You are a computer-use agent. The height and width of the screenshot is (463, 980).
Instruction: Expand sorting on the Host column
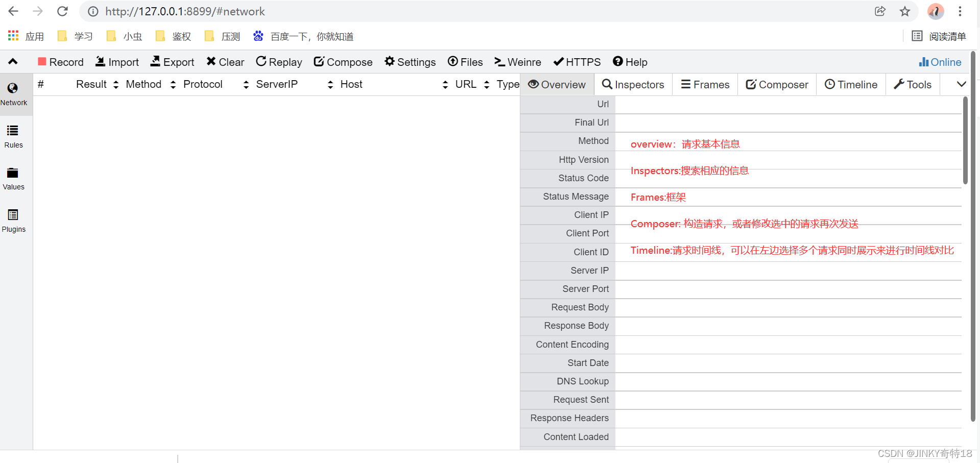[444, 84]
